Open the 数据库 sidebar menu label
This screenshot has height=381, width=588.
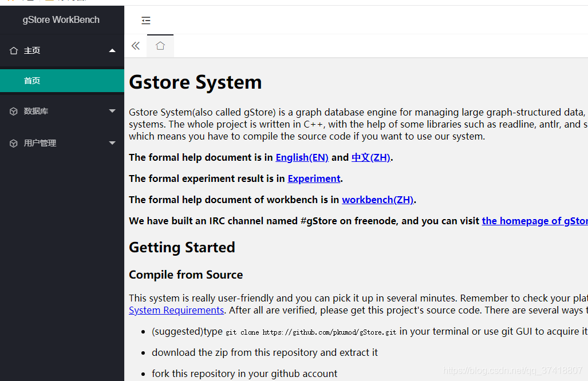(x=36, y=111)
